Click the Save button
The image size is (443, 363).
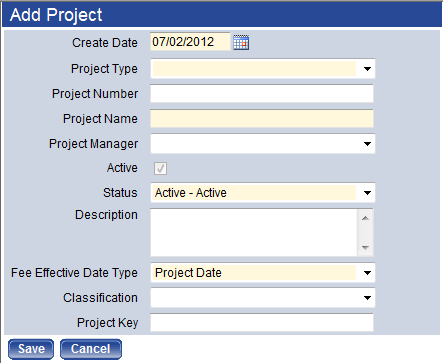31,349
